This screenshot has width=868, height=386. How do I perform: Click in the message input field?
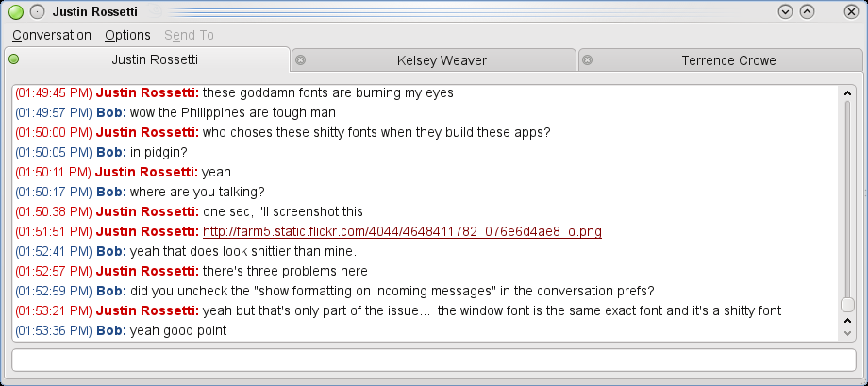(433, 360)
